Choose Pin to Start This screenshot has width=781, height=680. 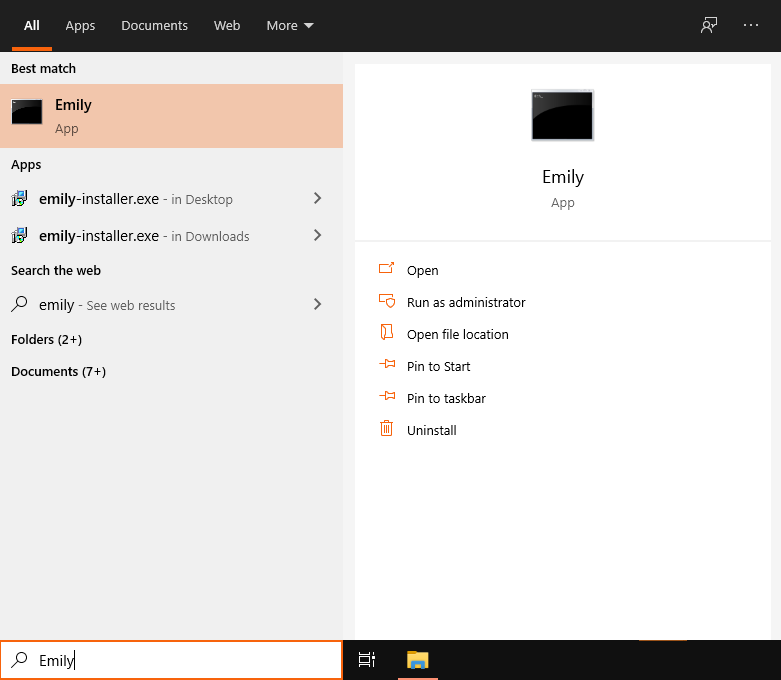[x=438, y=367]
